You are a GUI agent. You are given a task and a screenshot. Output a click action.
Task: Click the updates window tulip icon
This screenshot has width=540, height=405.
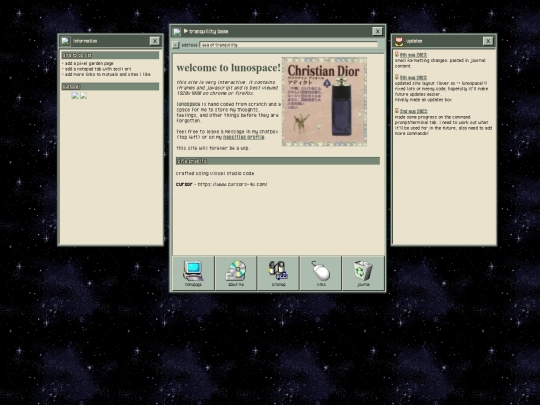point(398,41)
